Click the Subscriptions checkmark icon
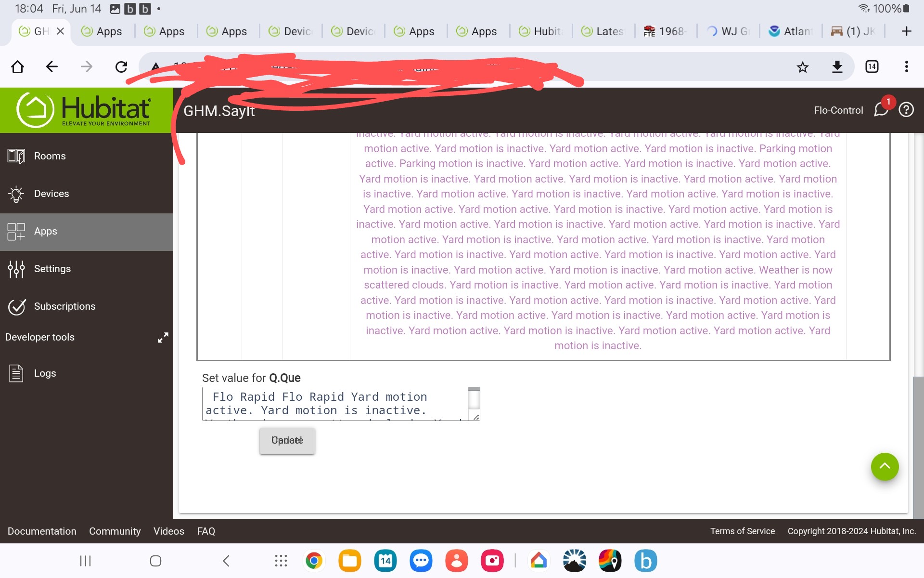The image size is (924, 578). tap(16, 307)
